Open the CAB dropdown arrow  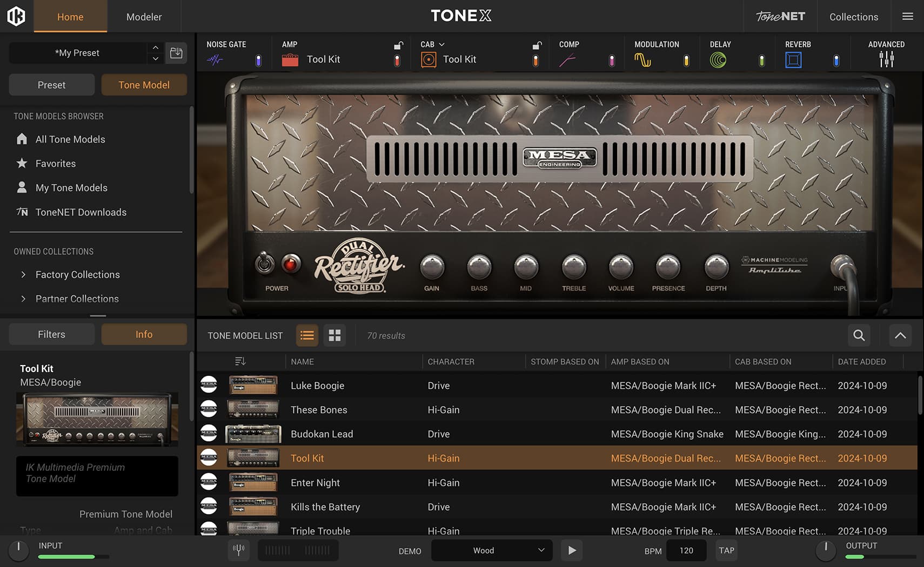[441, 44]
